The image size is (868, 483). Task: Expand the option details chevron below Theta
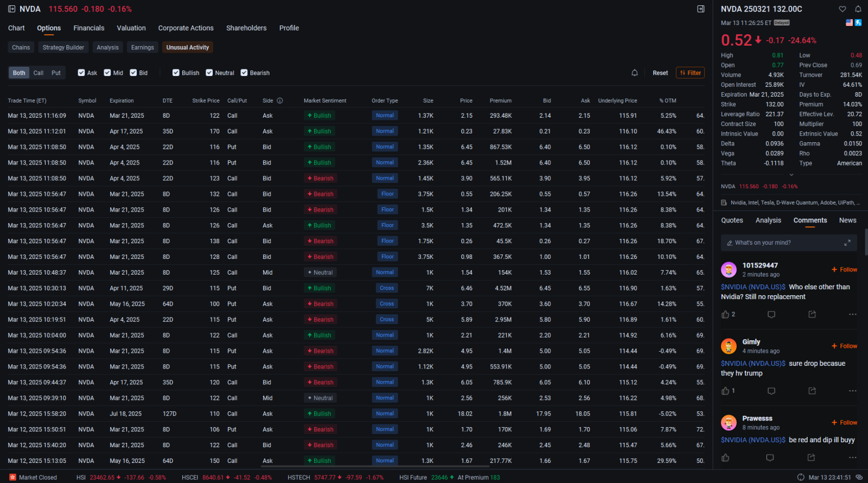[x=791, y=175]
